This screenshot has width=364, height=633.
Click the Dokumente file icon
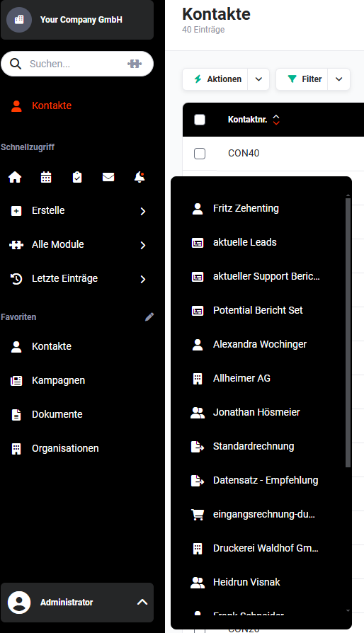click(16, 415)
